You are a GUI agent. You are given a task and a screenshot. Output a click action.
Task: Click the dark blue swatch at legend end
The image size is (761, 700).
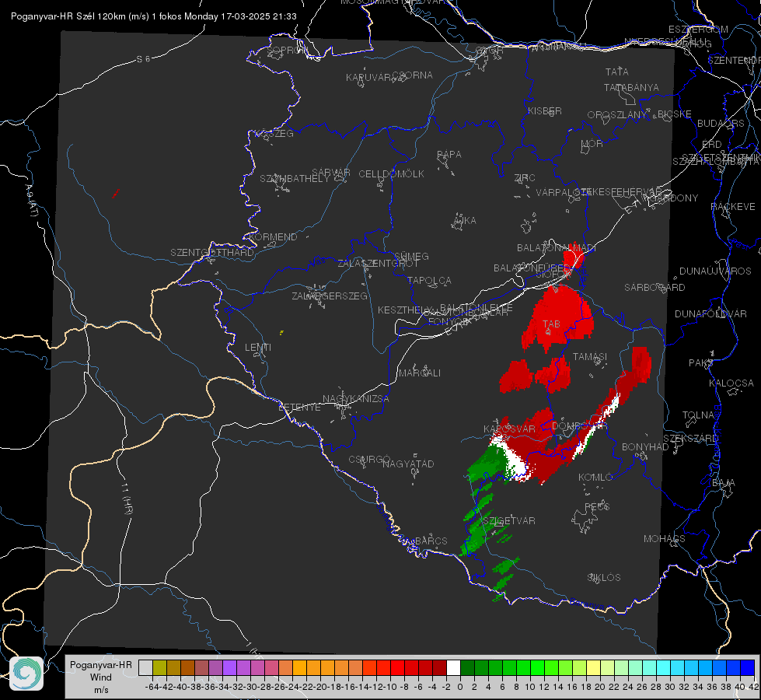[x=748, y=667]
